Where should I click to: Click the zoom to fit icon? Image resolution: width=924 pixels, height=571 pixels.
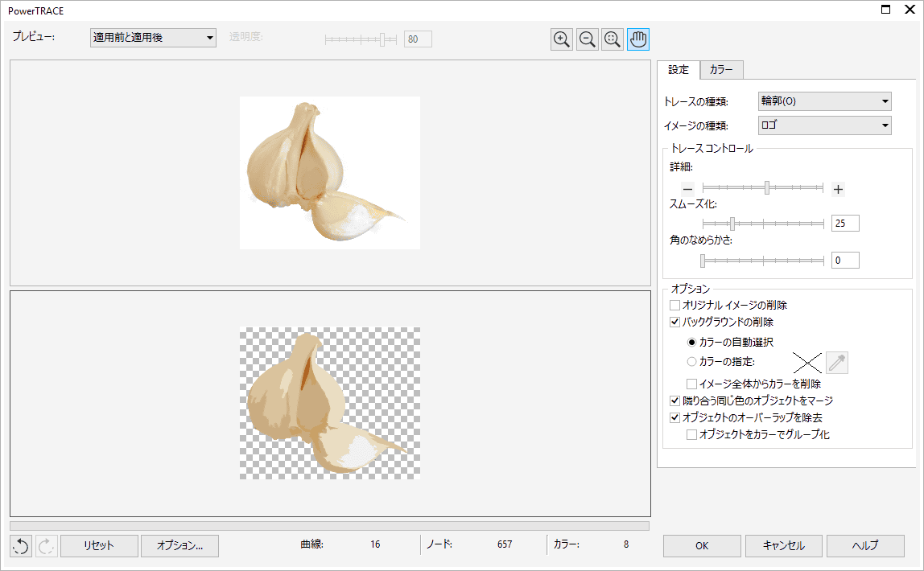click(613, 39)
